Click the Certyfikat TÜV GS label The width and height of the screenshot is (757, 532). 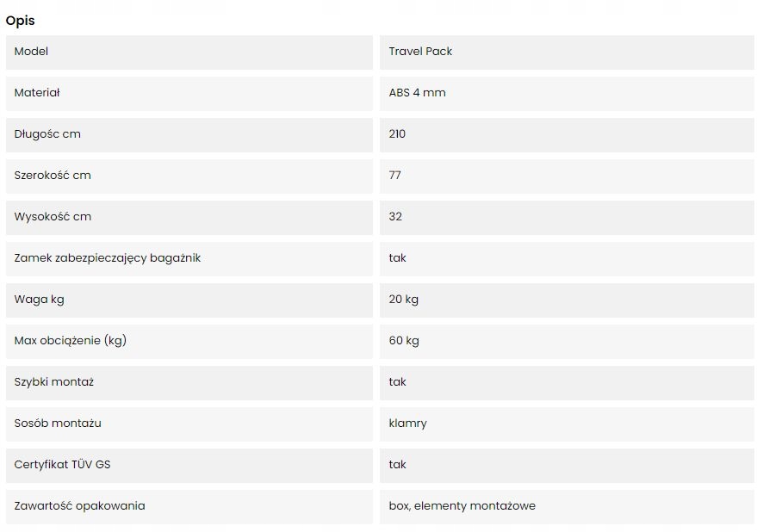click(63, 465)
